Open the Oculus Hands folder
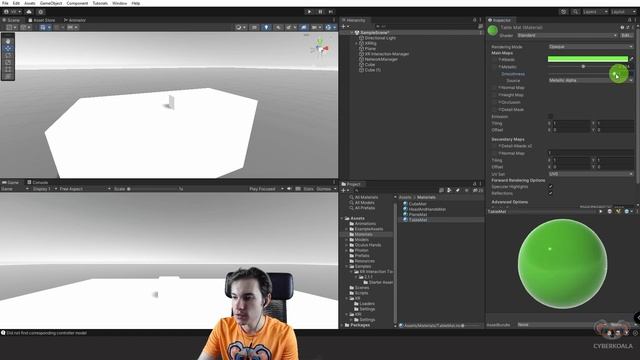The height and width of the screenshot is (360, 640). 368,245
